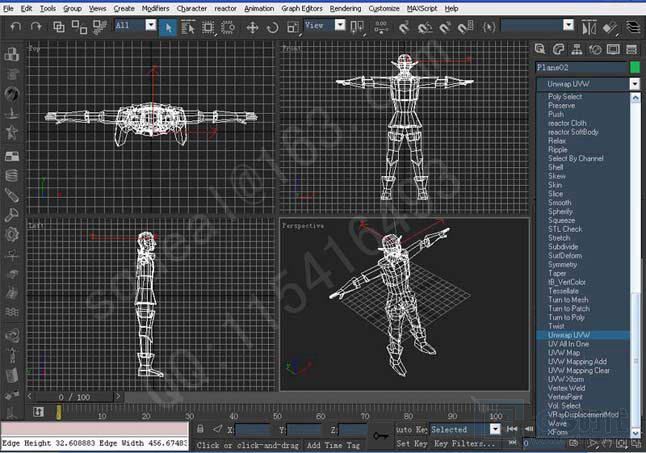The height and width of the screenshot is (453, 646).
Task: Select the Scale tool icon
Action: [293, 28]
